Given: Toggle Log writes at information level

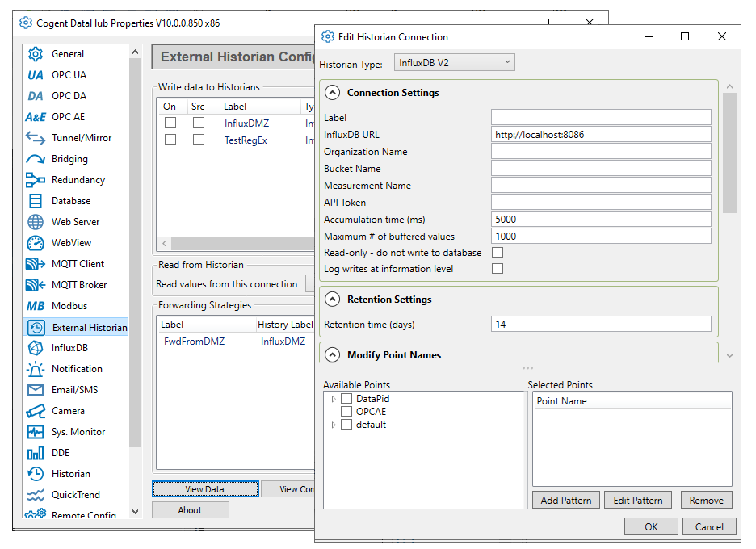Looking at the screenshot, I should (x=498, y=269).
